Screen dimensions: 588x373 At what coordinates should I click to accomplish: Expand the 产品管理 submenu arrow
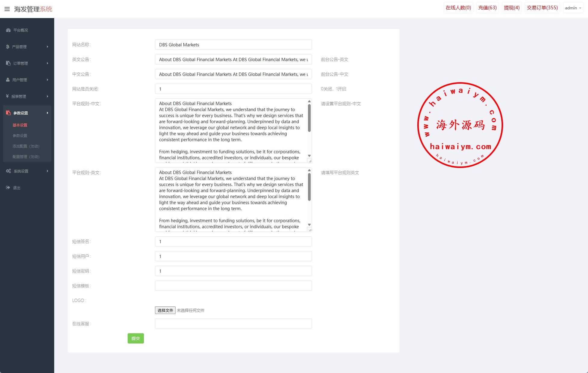(47, 47)
